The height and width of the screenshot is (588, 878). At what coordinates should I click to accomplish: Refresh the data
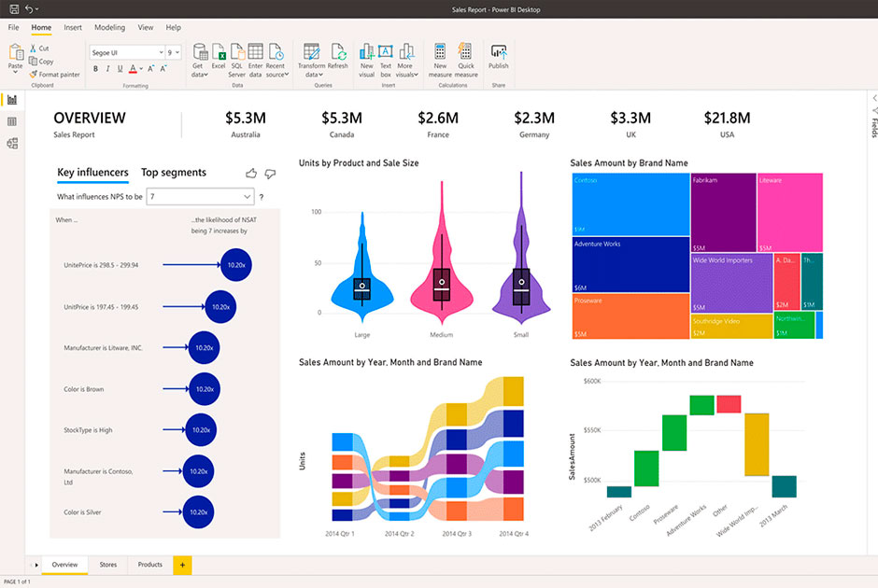click(x=338, y=57)
